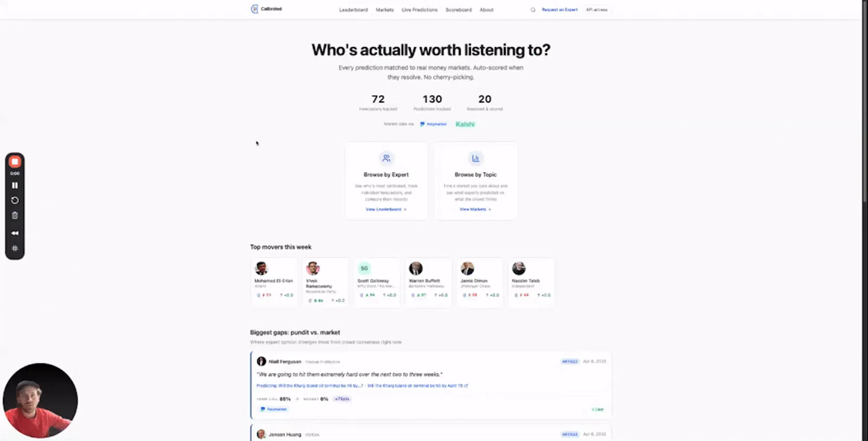Open Live Predictions in the navigation
Image resolution: width=868 pixels, height=441 pixels.
coord(419,10)
